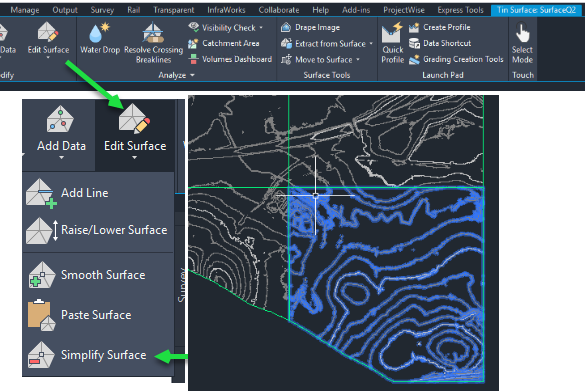Image resolution: width=585 pixels, height=391 pixels.
Task: Click the Visibility Check icon
Action: 193,27
